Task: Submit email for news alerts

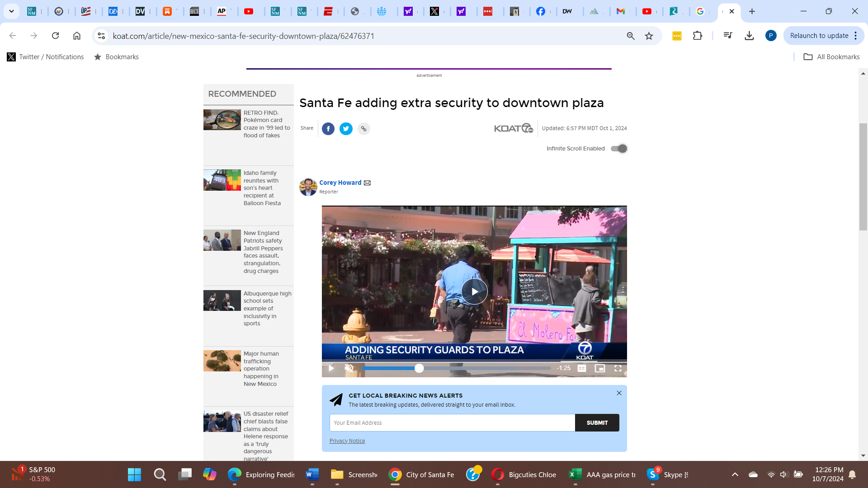Action: click(x=597, y=423)
